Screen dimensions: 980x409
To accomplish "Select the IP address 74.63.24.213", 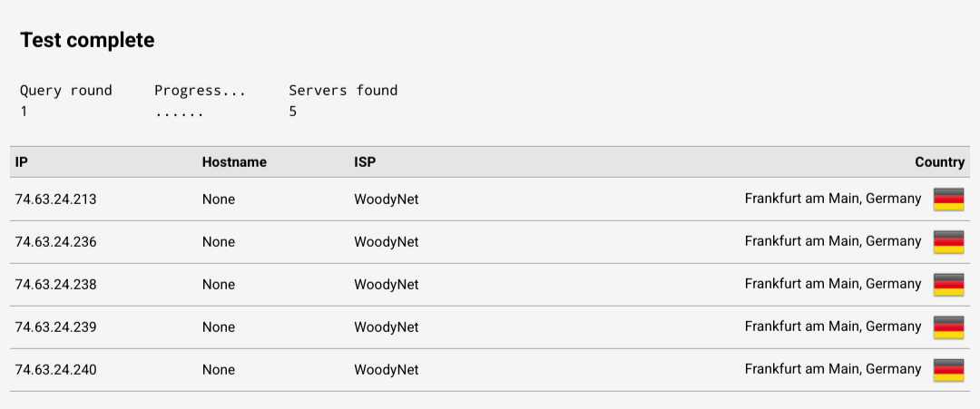I will point(55,200).
